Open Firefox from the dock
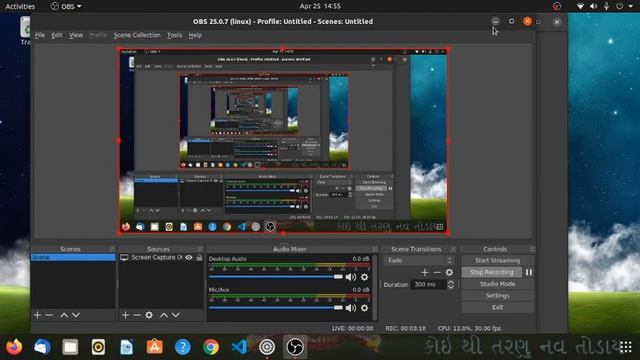This screenshot has height=360, width=640. click(14, 347)
